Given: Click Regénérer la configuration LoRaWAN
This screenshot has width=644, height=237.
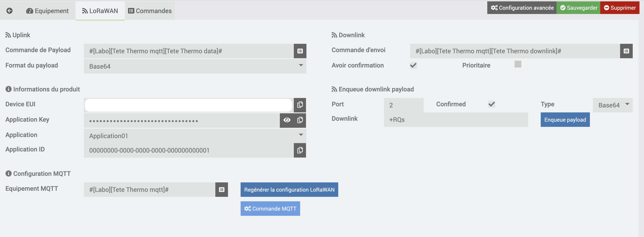Looking at the screenshot, I should click(289, 190).
